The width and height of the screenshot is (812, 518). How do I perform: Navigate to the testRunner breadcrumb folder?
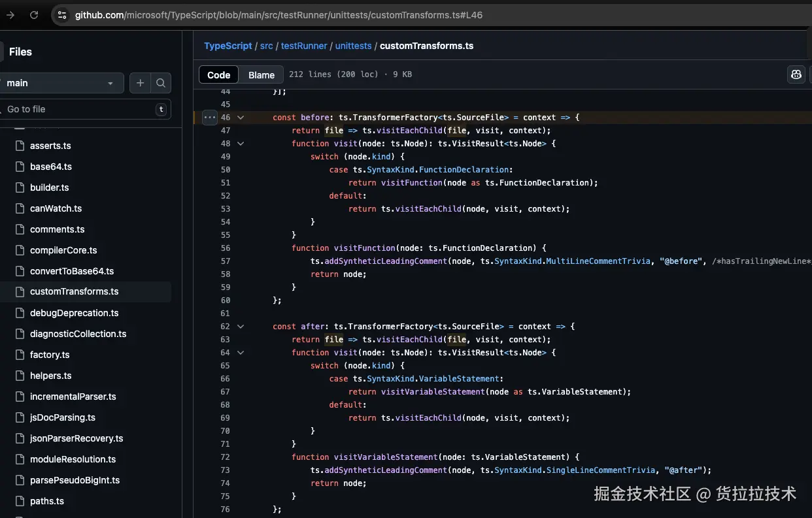click(x=304, y=46)
